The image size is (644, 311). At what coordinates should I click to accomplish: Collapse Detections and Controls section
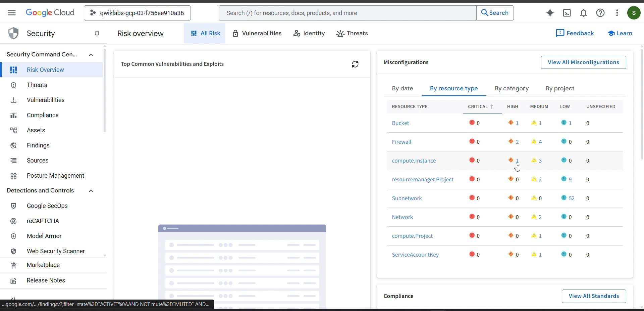point(91,191)
